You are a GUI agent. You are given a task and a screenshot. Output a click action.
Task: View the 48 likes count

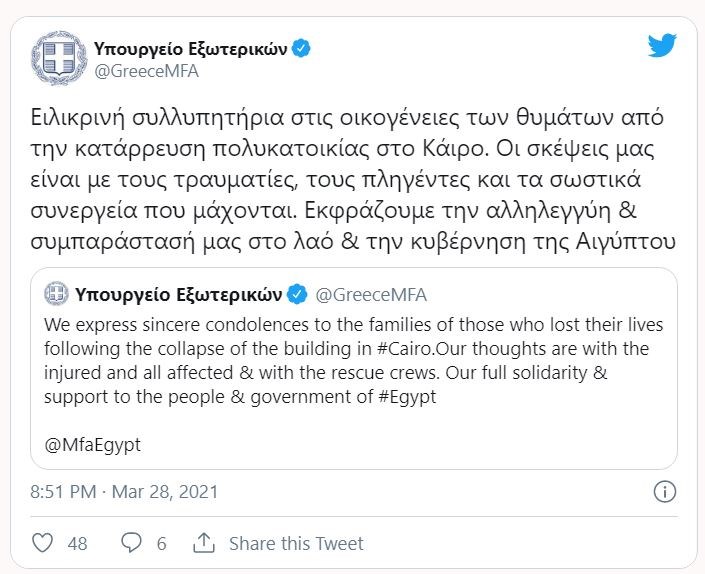[x=77, y=544]
